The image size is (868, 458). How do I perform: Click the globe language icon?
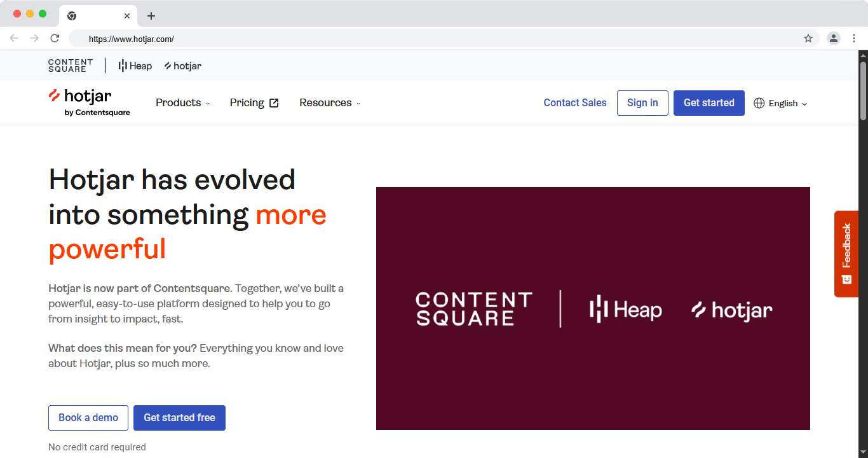click(759, 103)
